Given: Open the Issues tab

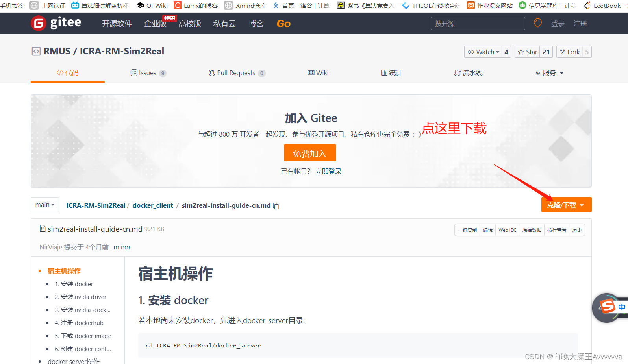Looking at the screenshot, I should (148, 73).
